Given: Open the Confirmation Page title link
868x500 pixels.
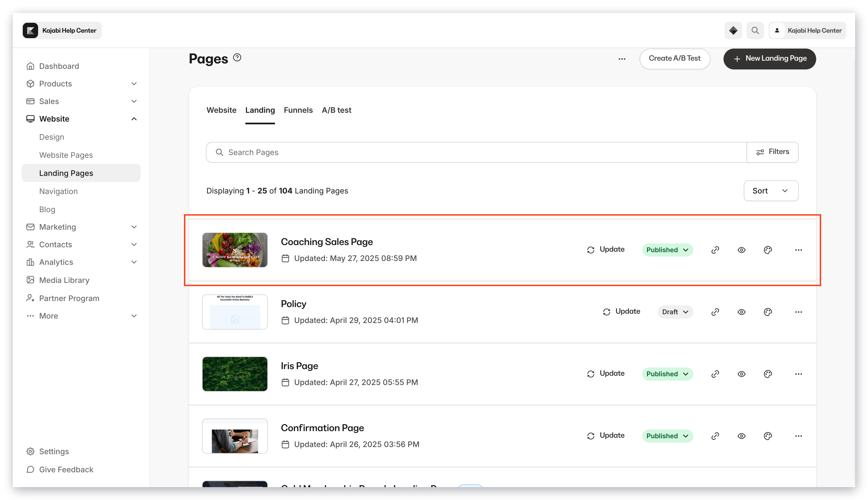Looking at the screenshot, I should [322, 428].
